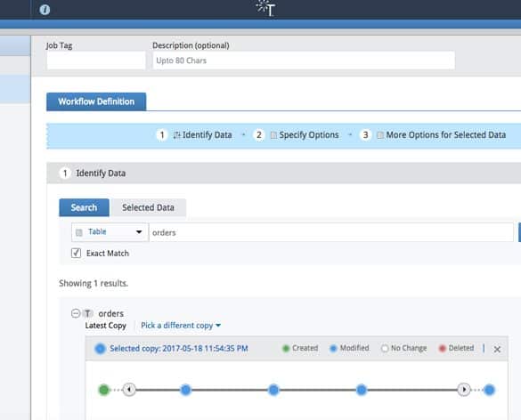Open the Pick a different copy dropdown

point(181,326)
